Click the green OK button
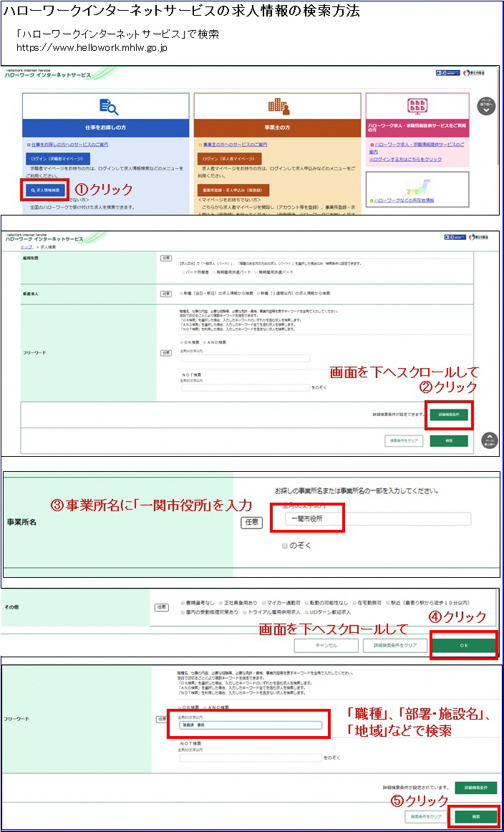Screen dimensions: 504x832 pos(464,645)
